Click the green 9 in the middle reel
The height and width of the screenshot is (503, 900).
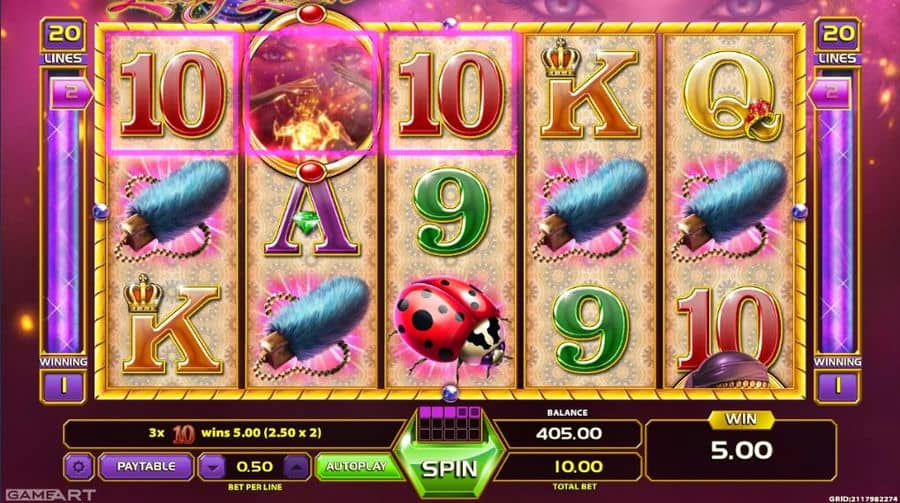click(452, 211)
